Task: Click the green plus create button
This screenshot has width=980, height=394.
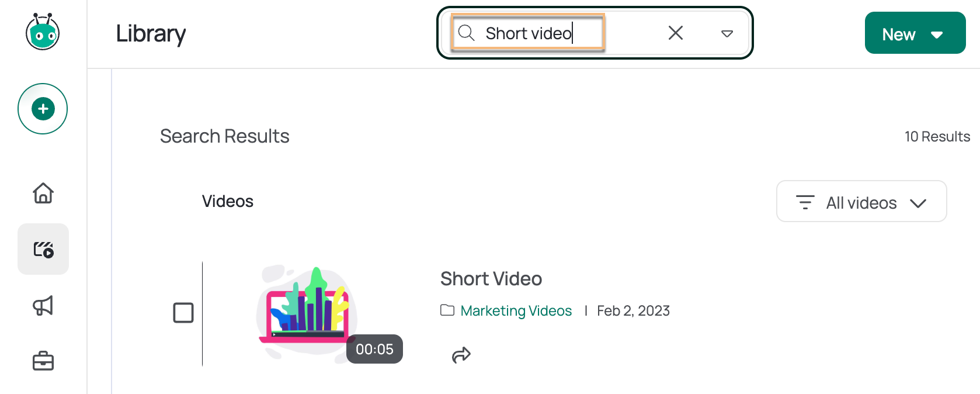Action: [x=43, y=109]
